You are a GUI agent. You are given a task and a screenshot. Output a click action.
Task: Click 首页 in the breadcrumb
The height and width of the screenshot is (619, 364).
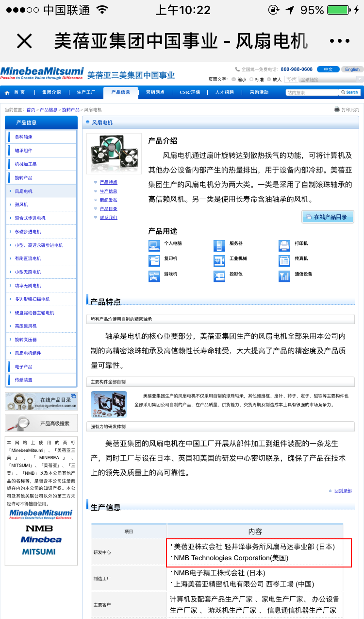(31, 110)
